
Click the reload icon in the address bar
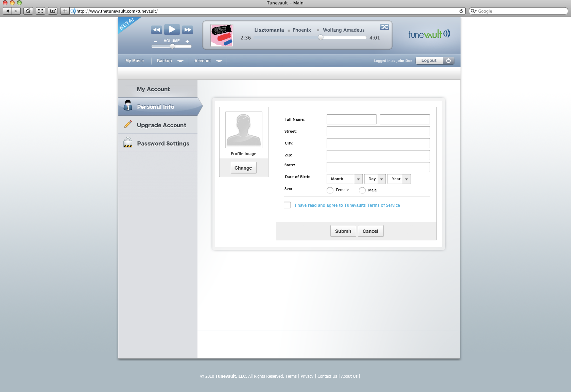461,11
